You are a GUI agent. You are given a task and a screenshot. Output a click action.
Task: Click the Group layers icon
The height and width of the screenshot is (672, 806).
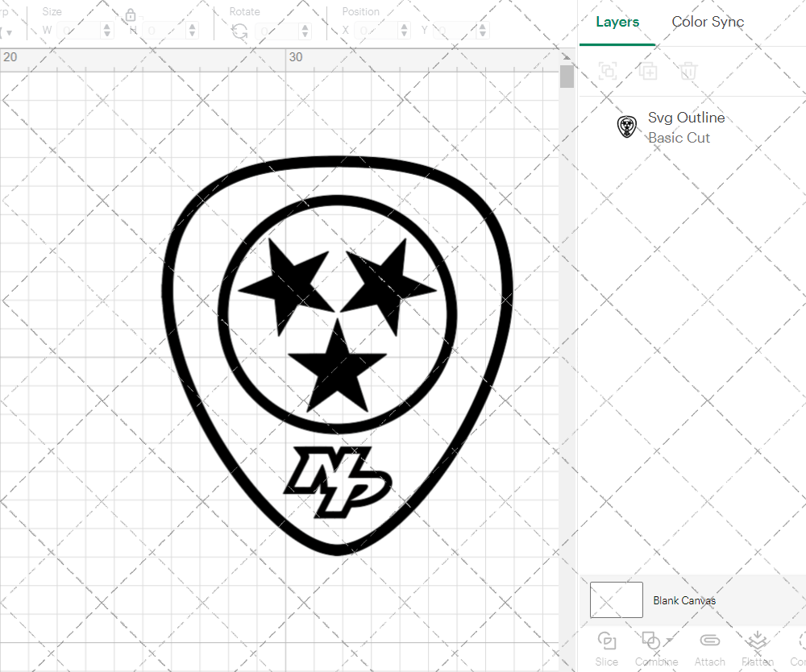coord(608,71)
